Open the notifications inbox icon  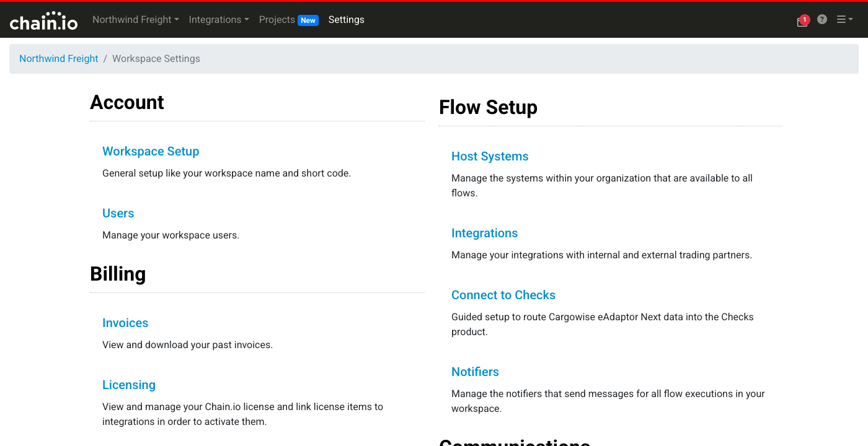[803, 20]
